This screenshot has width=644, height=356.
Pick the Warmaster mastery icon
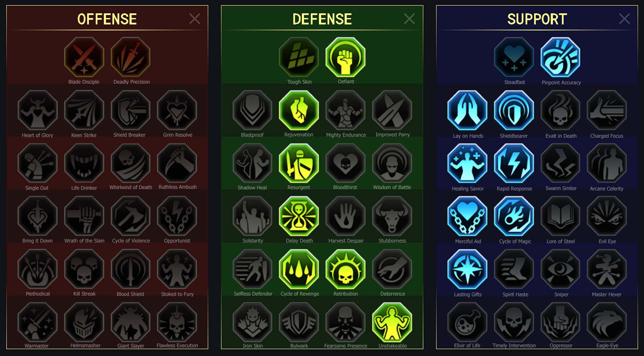38,322
